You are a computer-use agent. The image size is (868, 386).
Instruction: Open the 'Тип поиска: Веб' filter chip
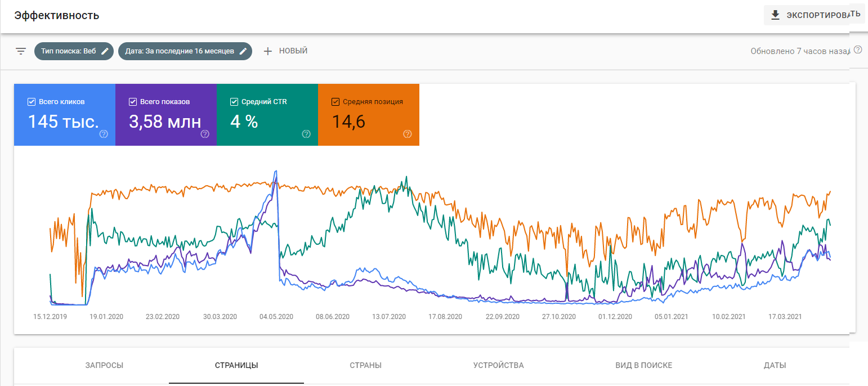(x=68, y=51)
